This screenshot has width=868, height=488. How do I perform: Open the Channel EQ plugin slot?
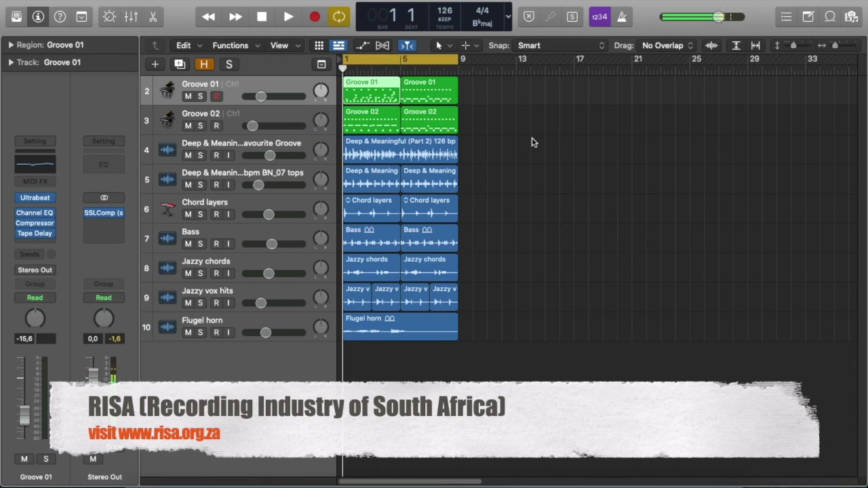pyautogui.click(x=35, y=213)
